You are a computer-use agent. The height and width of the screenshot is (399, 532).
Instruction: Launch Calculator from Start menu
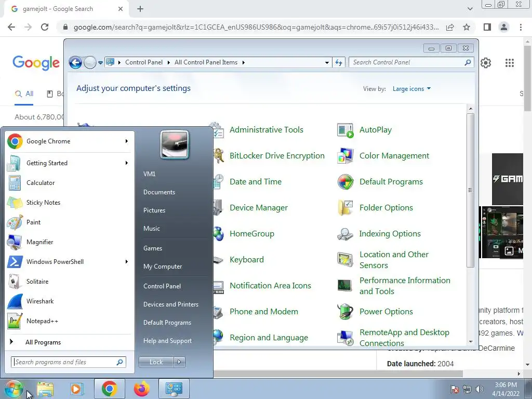[x=69, y=183]
